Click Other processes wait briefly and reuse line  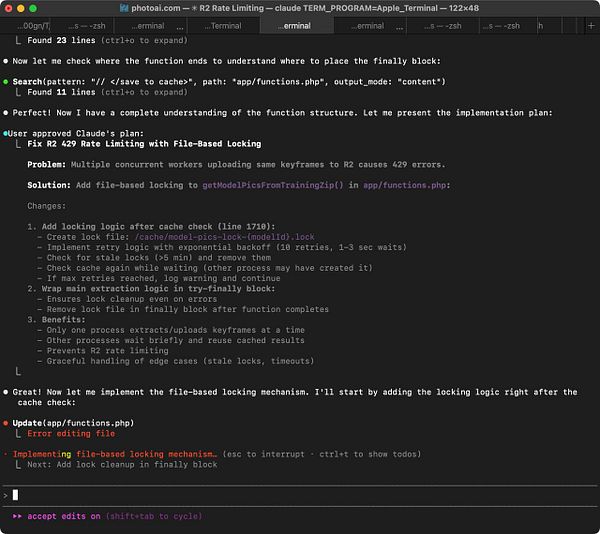(171, 340)
